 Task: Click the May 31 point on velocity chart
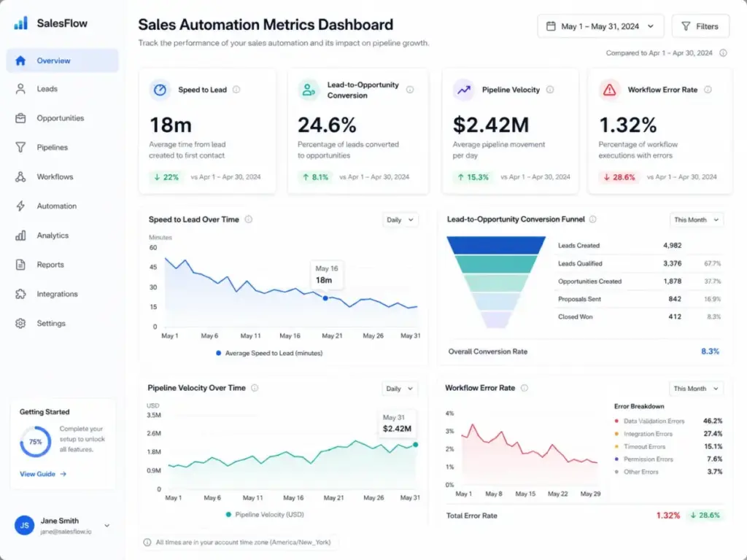tap(415, 444)
